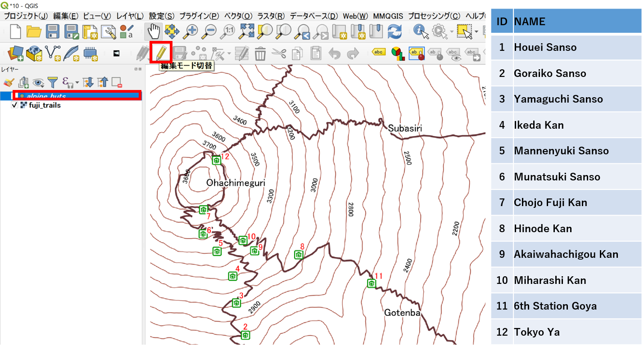Click the New Spatial Bookmark icon
644x346 pixels.
[358, 31]
